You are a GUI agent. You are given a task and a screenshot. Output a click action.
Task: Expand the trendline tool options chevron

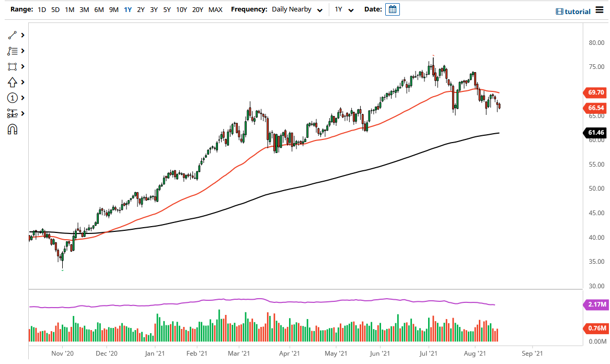(21, 35)
